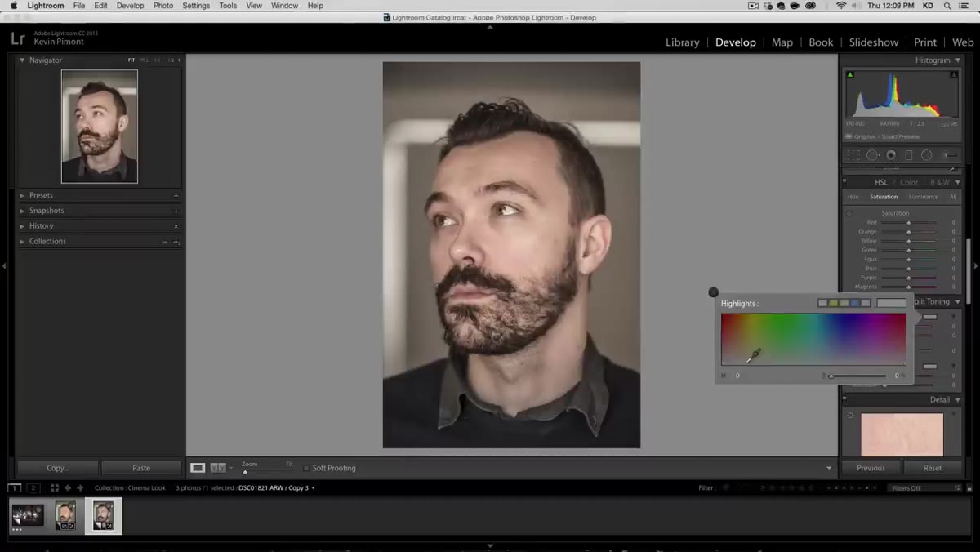Collapse the Histogram panel
The height and width of the screenshot is (552, 980).
tap(958, 60)
